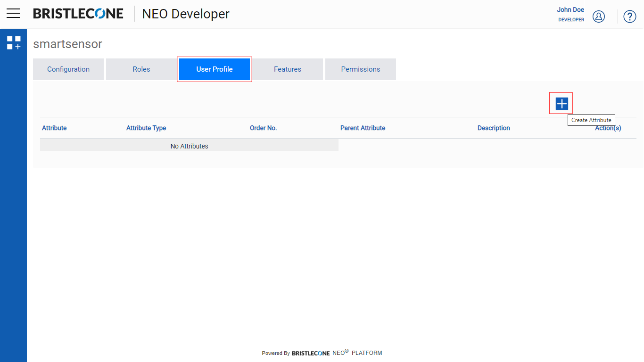Click the apps grid plus sidebar icon
This screenshot has height=362, width=644.
tap(14, 42)
